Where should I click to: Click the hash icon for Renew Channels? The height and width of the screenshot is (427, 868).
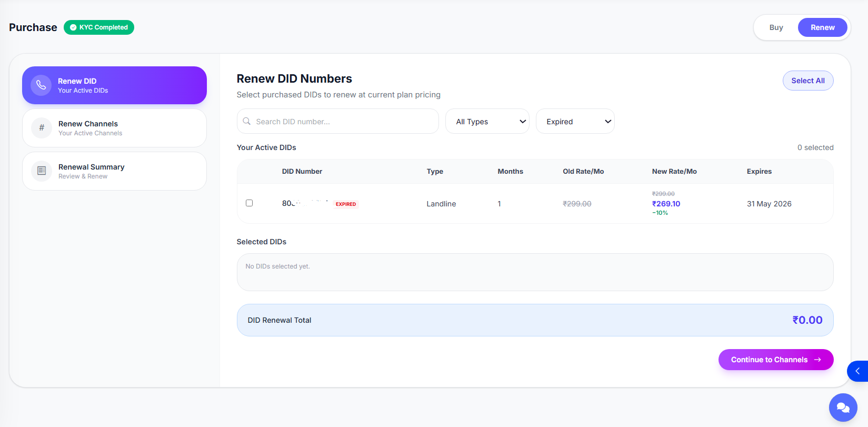[x=42, y=128]
